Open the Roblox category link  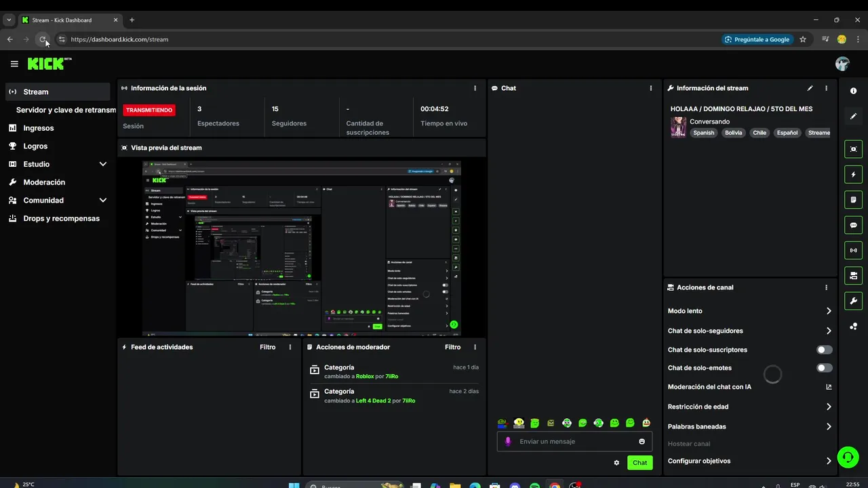click(365, 376)
